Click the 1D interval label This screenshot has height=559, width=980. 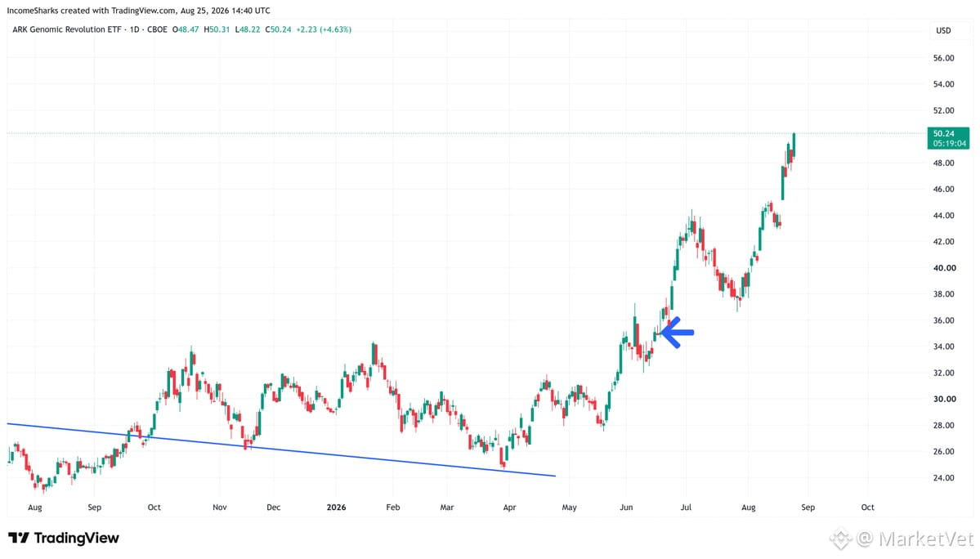tap(134, 29)
